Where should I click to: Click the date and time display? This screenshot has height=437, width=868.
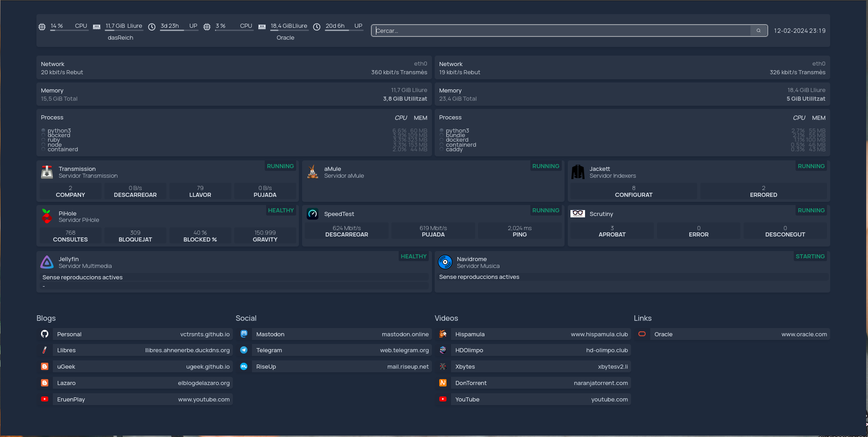pyautogui.click(x=800, y=31)
